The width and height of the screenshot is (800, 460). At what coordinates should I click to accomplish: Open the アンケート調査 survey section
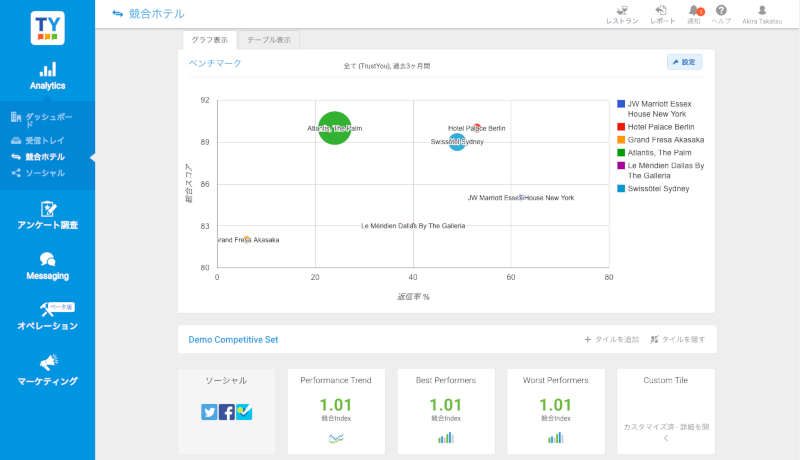(x=47, y=215)
